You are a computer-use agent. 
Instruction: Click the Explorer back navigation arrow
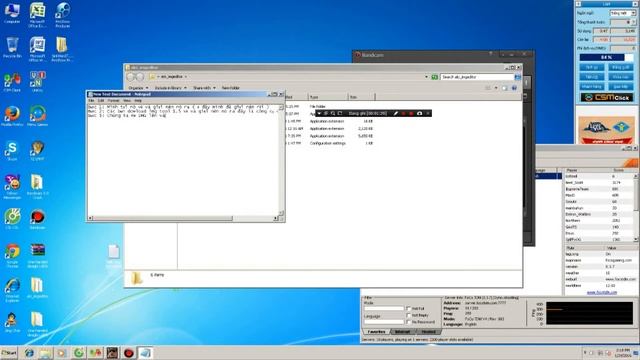131,77
